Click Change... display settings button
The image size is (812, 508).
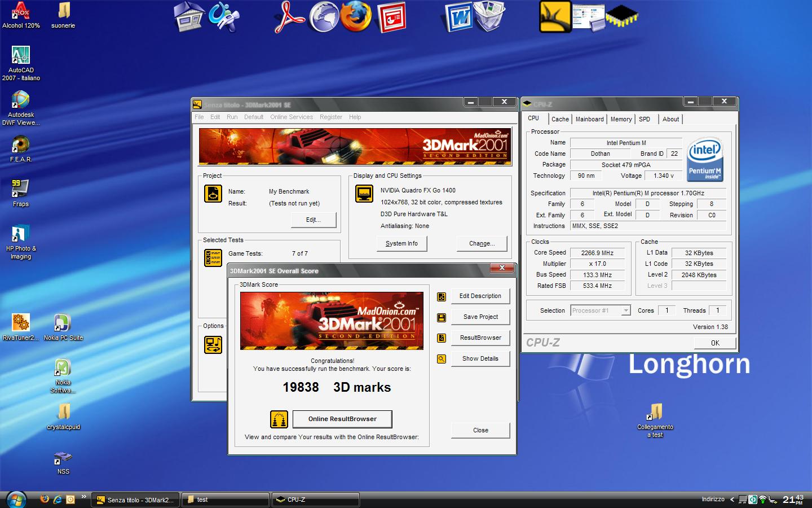tap(482, 243)
